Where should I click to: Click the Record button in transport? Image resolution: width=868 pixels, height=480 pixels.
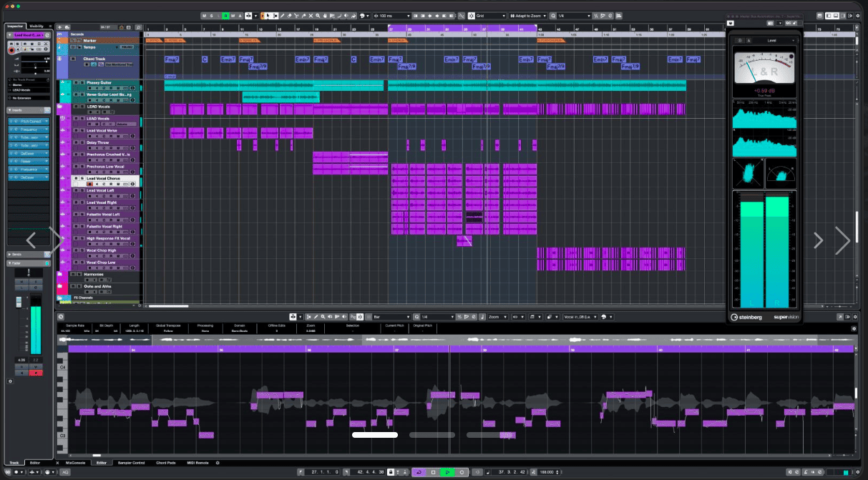tap(462, 472)
